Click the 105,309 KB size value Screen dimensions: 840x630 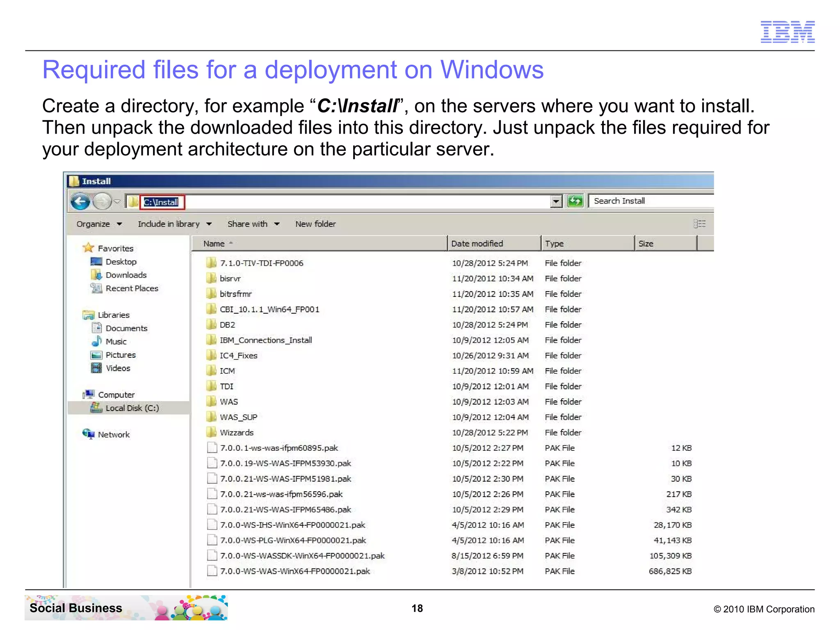tap(671, 556)
